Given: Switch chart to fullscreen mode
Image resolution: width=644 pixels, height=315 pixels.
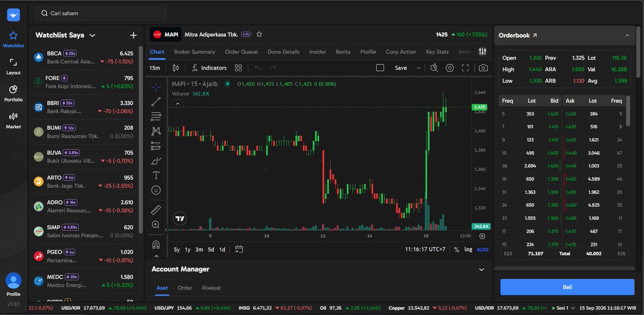Looking at the screenshot, I should click(465, 68).
